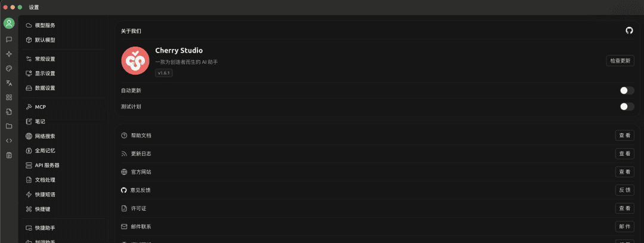Click the user avatar icon
The image size is (644, 243).
coord(9,24)
